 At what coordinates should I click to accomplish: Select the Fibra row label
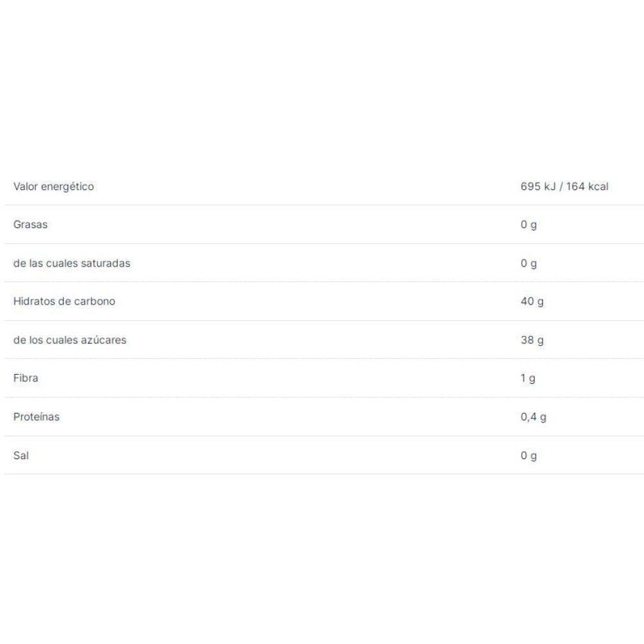[x=26, y=378]
